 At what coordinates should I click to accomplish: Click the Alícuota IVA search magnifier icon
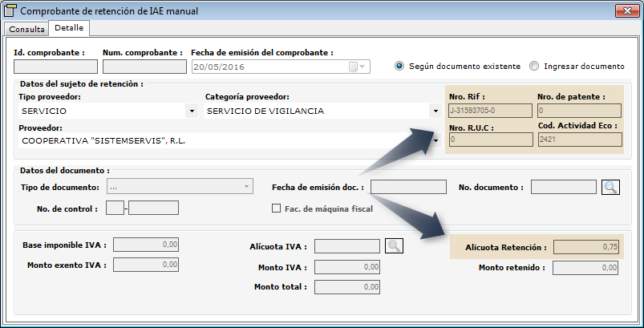pyautogui.click(x=394, y=246)
